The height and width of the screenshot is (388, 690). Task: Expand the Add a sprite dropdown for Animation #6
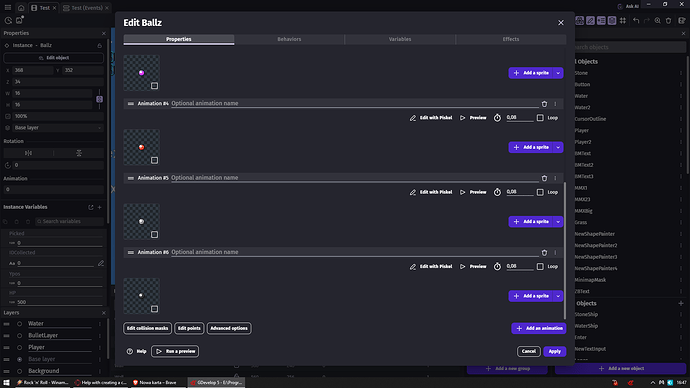pyautogui.click(x=558, y=296)
